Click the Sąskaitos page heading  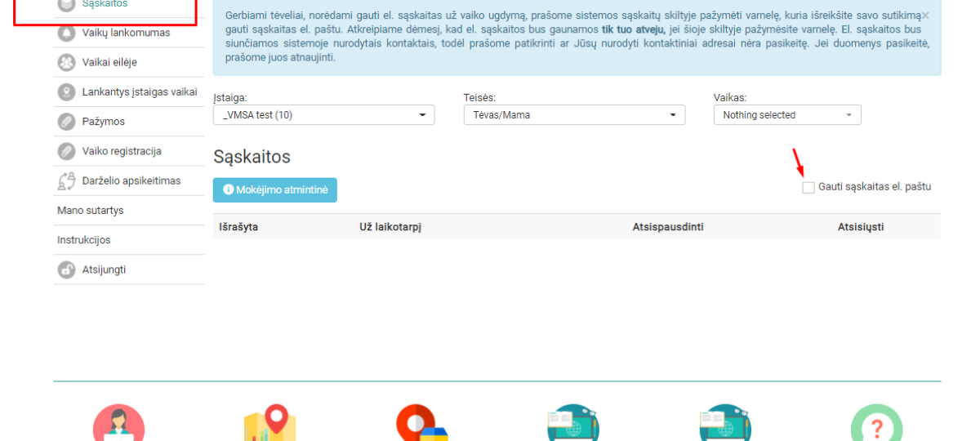(x=252, y=157)
